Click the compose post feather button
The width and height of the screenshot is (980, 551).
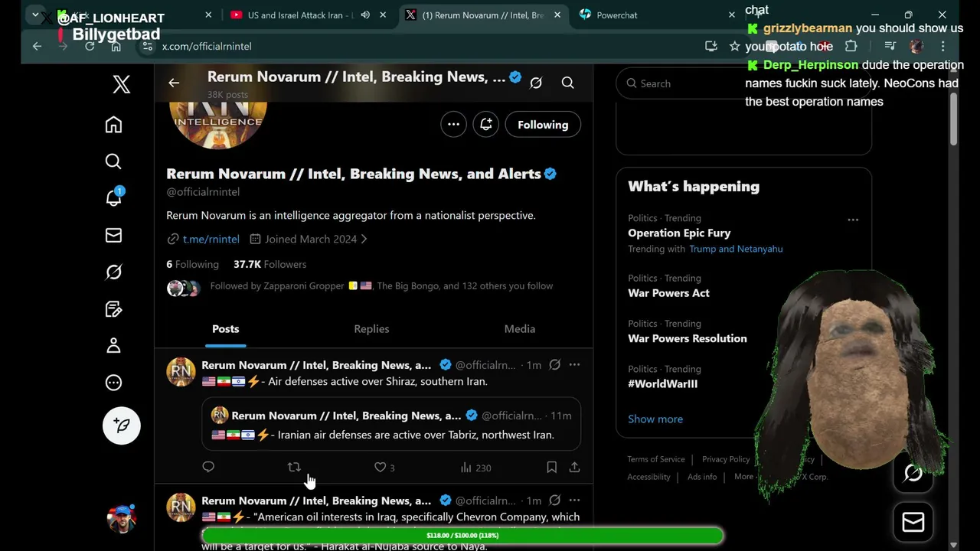122,425
